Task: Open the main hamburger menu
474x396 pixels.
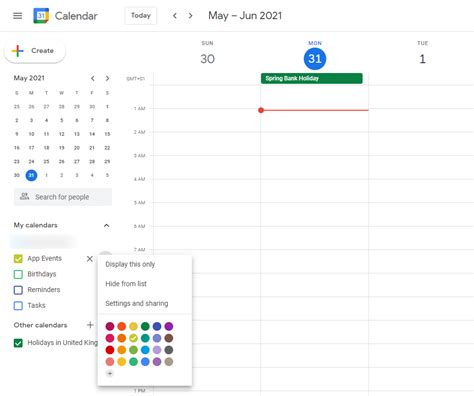Action: click(x=18, y=16)
